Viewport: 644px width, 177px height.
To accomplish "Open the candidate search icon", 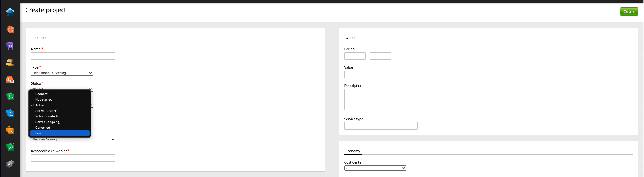I will pos(10,80).
